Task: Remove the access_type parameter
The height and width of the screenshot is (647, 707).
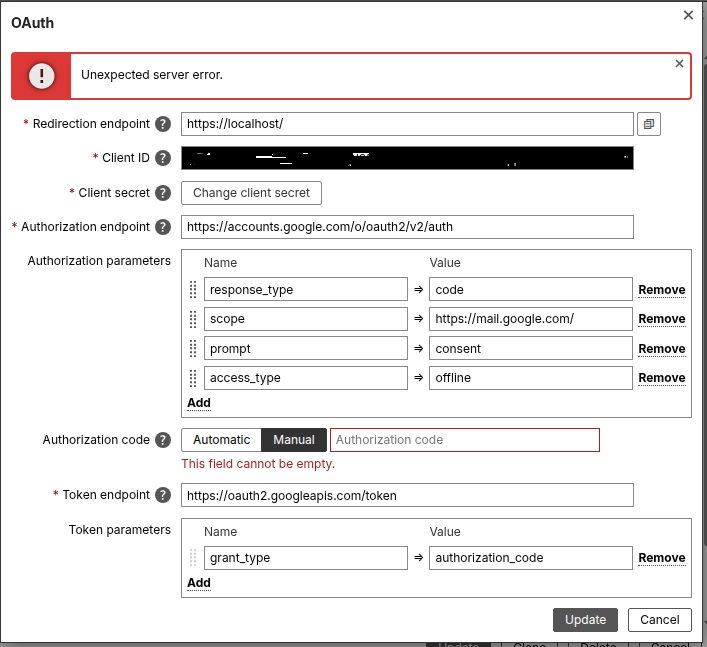Action: pyautogui.click(x=661, y=378)
